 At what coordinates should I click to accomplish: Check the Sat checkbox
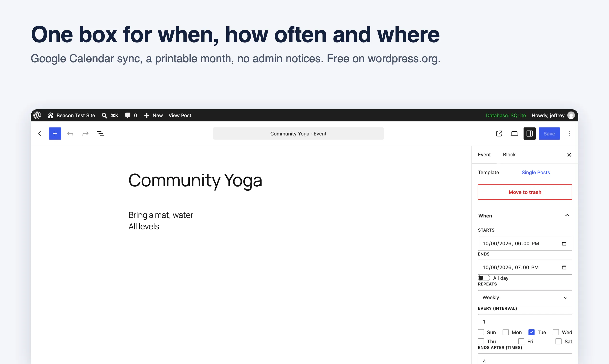[559, 341]
